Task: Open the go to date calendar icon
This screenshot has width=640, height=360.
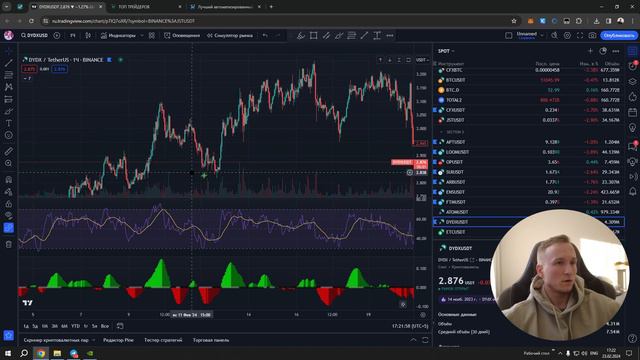Action: tap(120, 326)
